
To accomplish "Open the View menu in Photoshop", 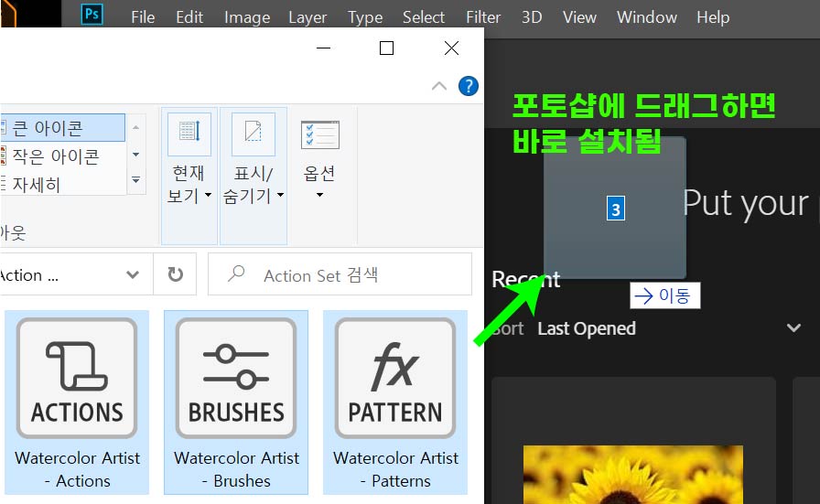I will tap(579, 17).
